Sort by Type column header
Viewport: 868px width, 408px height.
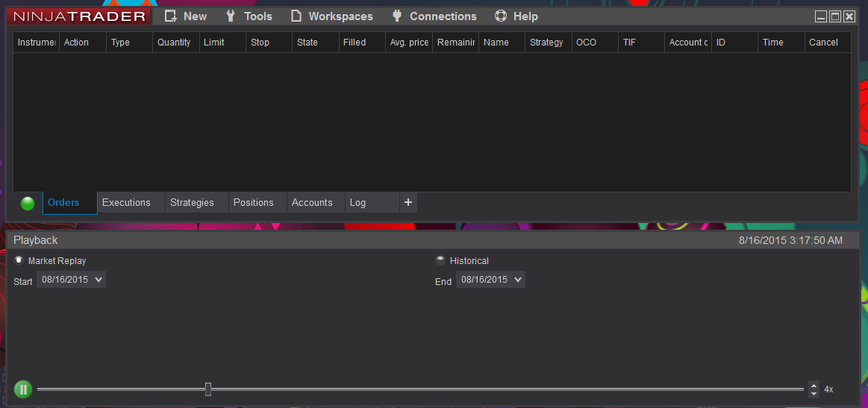130,42
